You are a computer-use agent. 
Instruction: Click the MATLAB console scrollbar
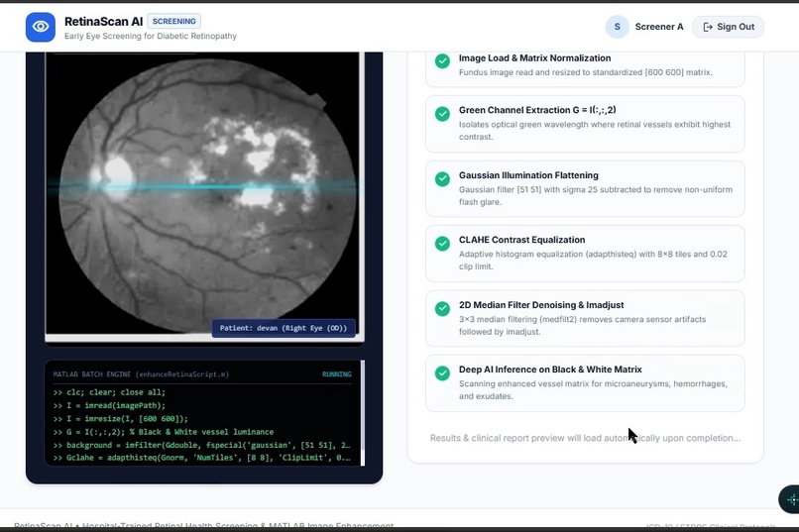click(x=363, y=413)
